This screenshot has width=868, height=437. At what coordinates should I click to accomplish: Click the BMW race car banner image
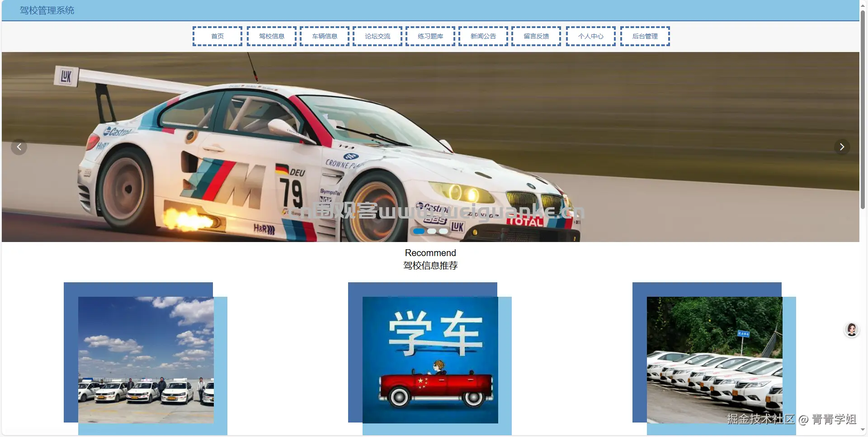[430, 147]
